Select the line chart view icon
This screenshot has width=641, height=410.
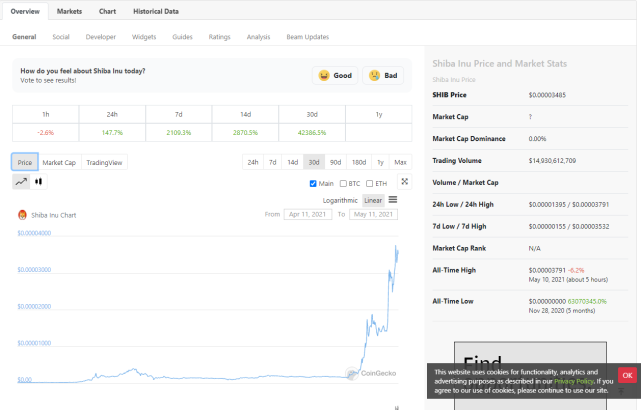click(x=21, y=181)
